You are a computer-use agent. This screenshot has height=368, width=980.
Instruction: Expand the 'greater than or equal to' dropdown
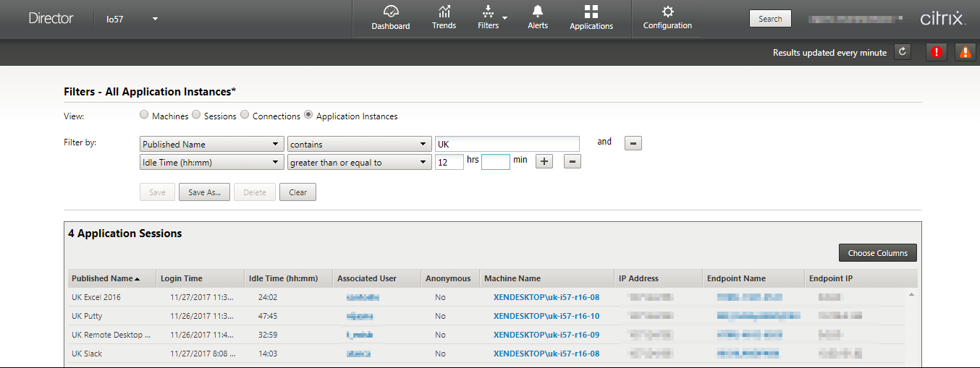(359, 163)
